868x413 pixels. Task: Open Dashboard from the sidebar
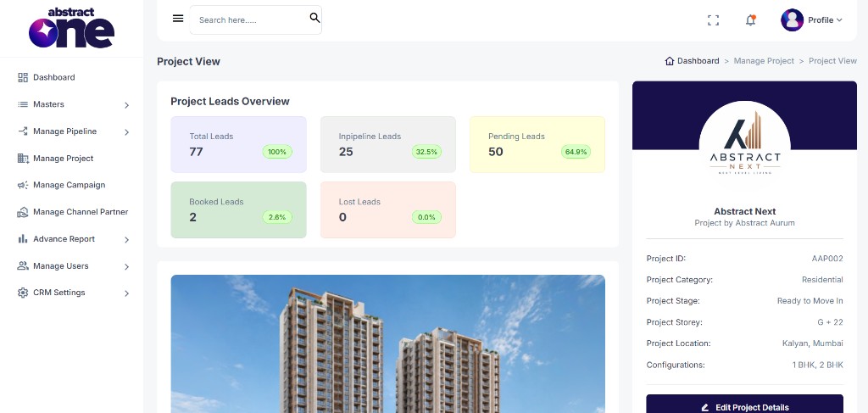tap(53, 77)
